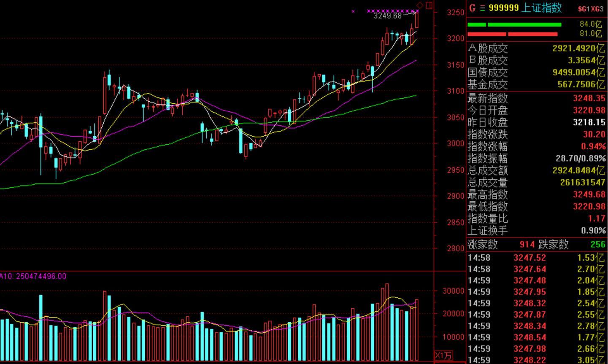Click the 上证换手 value 0.90%
The width and height of the screenshot is (608, 364).
[593, 230]
